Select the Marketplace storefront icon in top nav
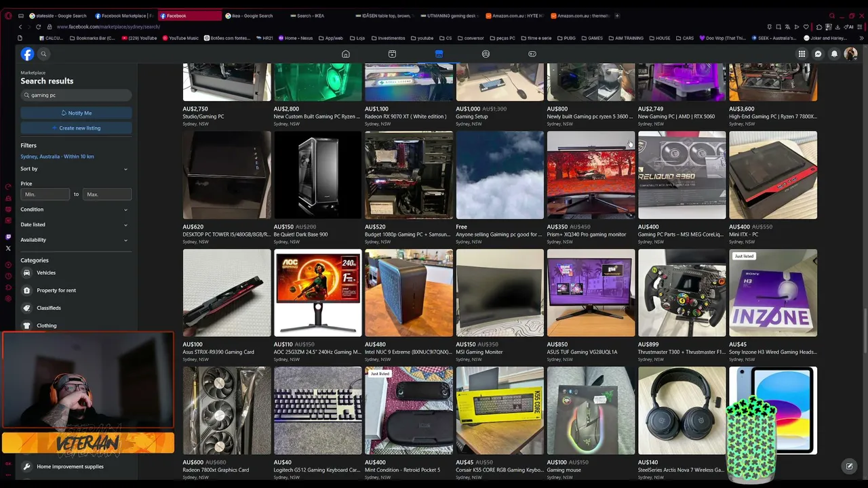Viewport: 868px width, 488px height. pos(439,54)
